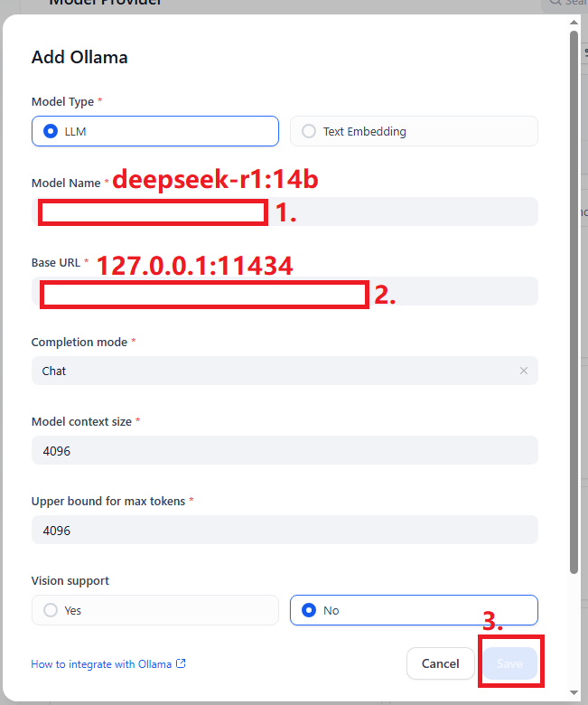
Task: Click the external link icon beside Ollama
Action: [181, 663]
